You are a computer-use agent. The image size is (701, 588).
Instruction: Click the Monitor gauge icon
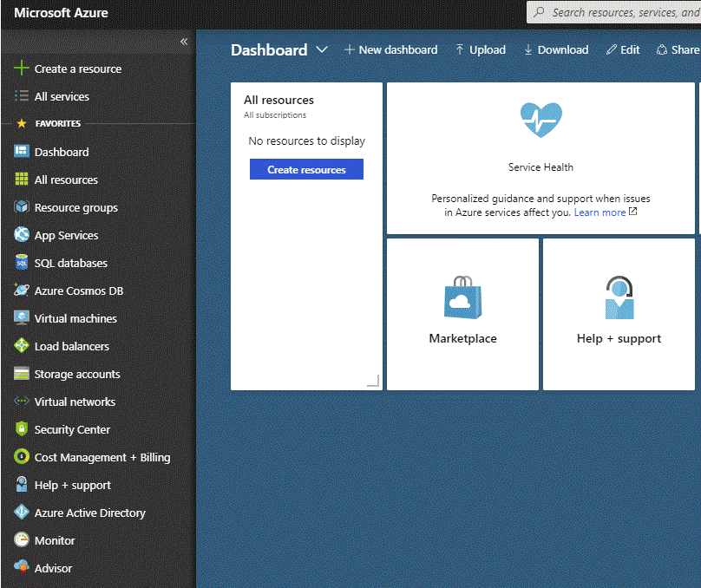pos(22,539)
